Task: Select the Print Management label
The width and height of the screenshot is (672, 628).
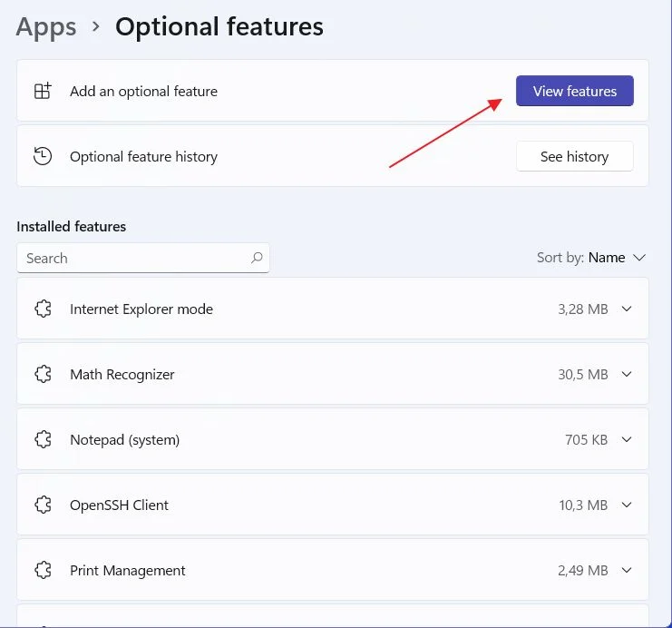Action: pos(128,571)
